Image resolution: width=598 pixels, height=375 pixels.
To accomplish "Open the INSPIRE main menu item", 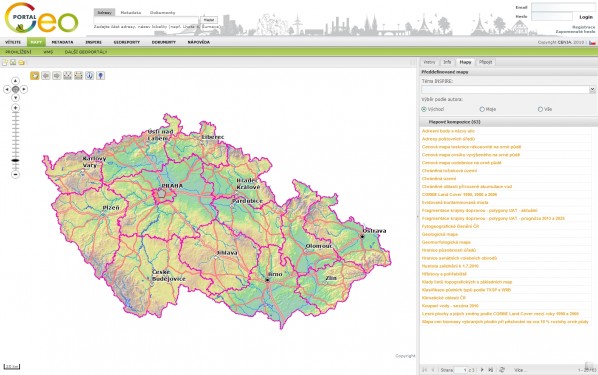I will pyautogui.click(x=93, y=42).
